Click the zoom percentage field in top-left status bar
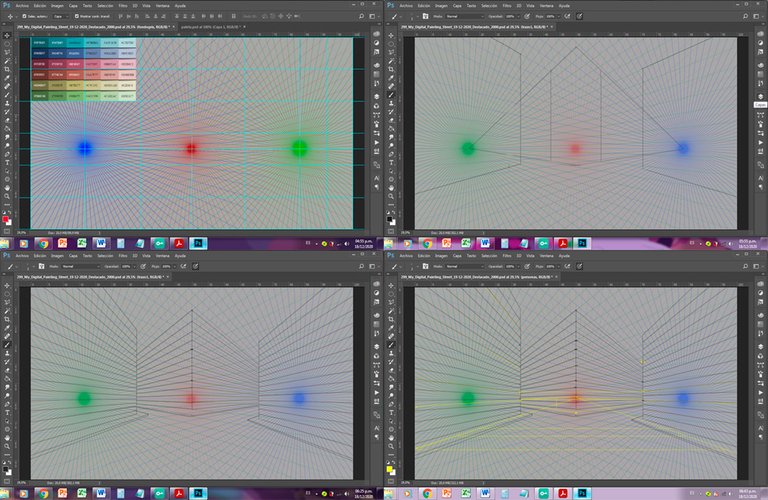 (x=22, y=233)
